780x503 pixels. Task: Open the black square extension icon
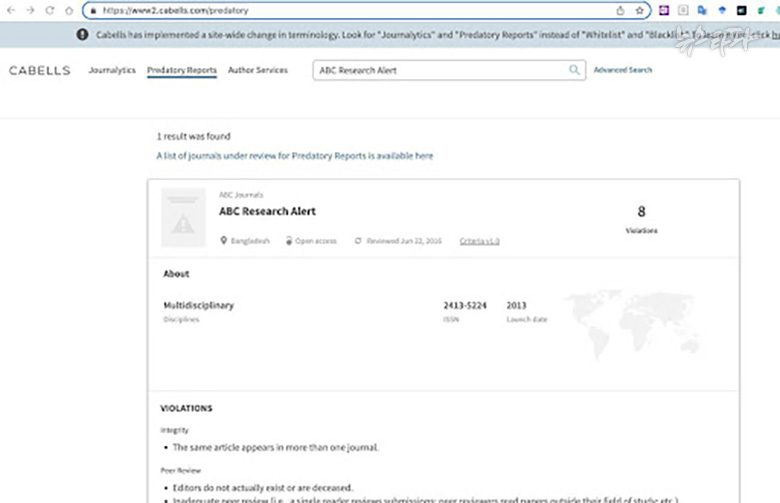coord(742,10)
